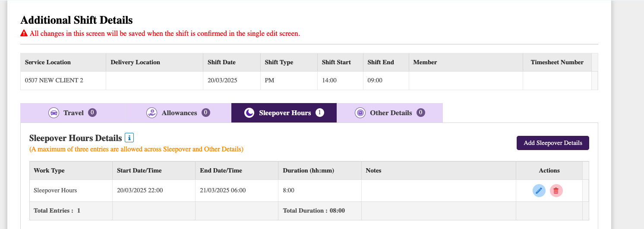Image resolution: width=644 pixels, height=229 pixels.
Task: Click the Sleepover Hours count badge
Action: pyautogui.click(x=319, y=113)
